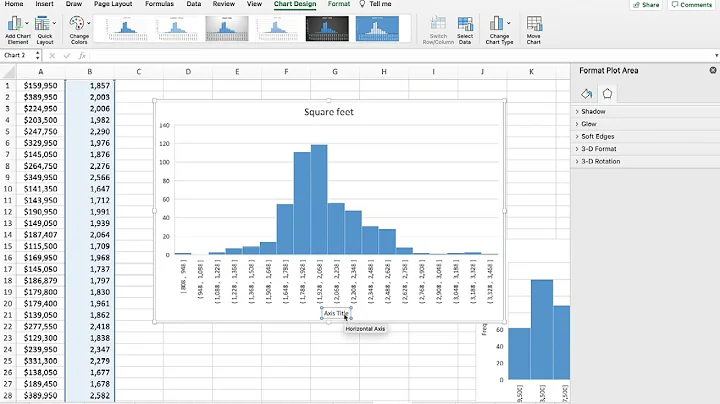The image size is (720, 404).
Task: Open the Change Colors dropdown arrow
Action: (x=88, y=23)
